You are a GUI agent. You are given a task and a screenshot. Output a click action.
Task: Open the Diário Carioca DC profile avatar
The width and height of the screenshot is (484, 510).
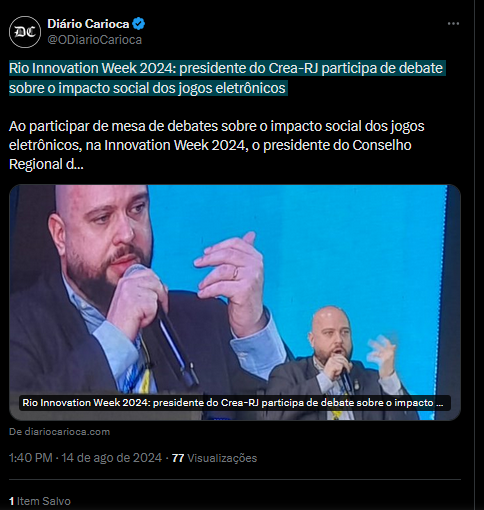(25, 32)
